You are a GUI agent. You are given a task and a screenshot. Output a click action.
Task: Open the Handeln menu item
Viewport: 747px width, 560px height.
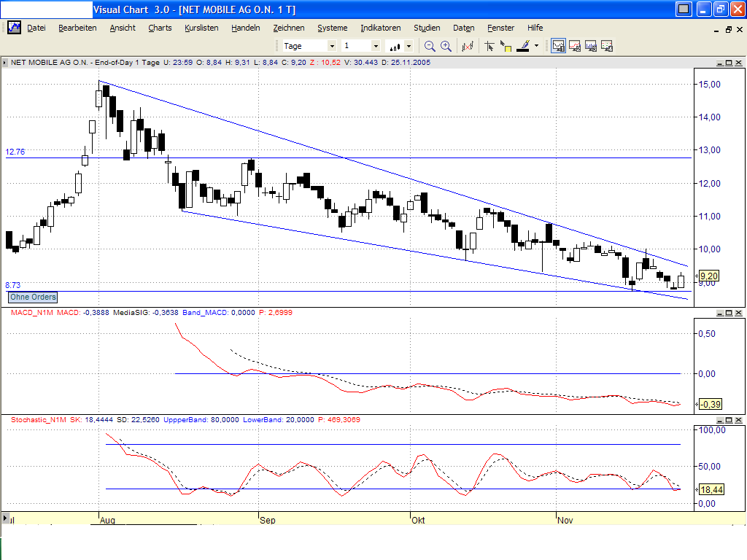(x=245, y=28)
